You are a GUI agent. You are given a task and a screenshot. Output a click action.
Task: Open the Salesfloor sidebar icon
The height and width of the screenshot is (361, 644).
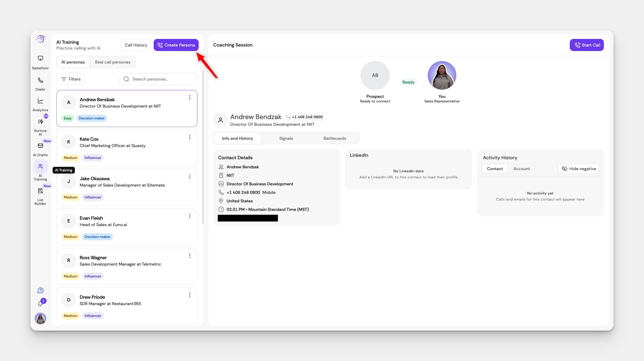coord(40,58)
